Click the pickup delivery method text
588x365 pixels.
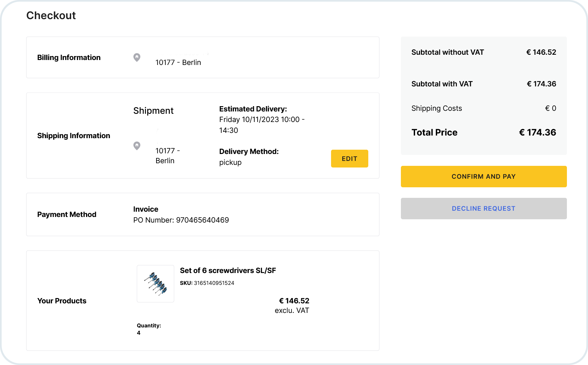coord(230,162)
